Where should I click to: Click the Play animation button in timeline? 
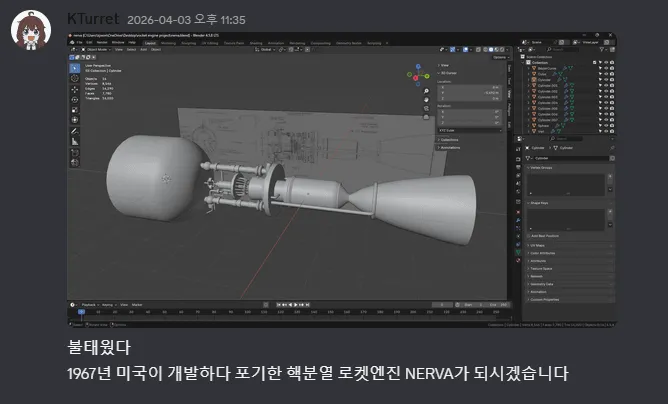pos(296,305)
